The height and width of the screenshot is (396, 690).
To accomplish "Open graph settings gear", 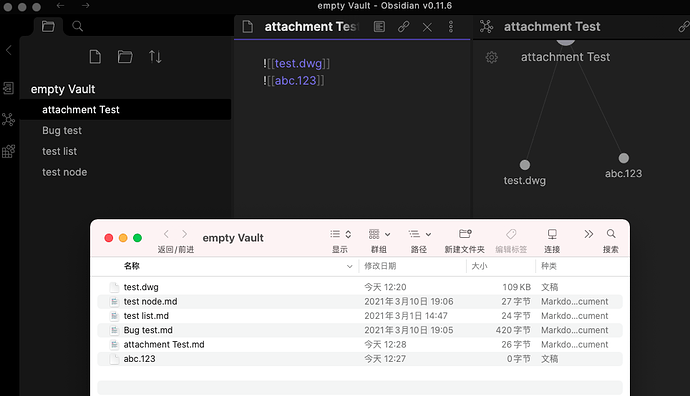I will pos(492,57).
